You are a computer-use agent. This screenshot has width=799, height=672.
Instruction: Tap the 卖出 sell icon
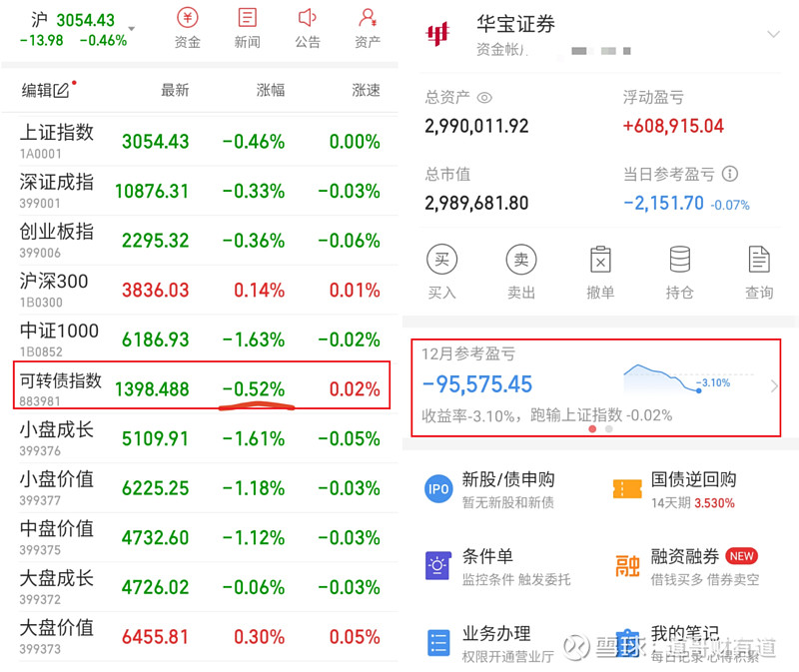521,260
